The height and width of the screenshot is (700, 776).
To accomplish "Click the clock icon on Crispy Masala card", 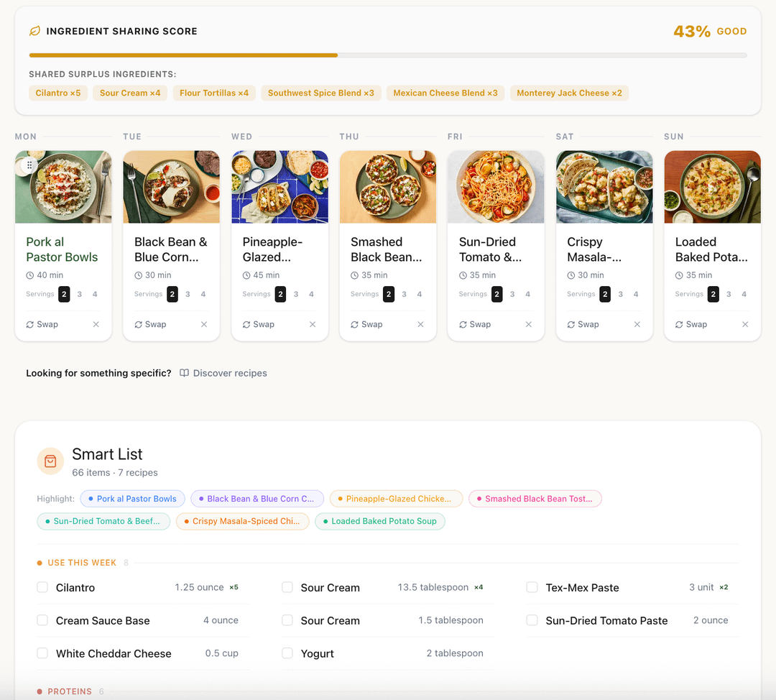I will click(x=571, y=275).
